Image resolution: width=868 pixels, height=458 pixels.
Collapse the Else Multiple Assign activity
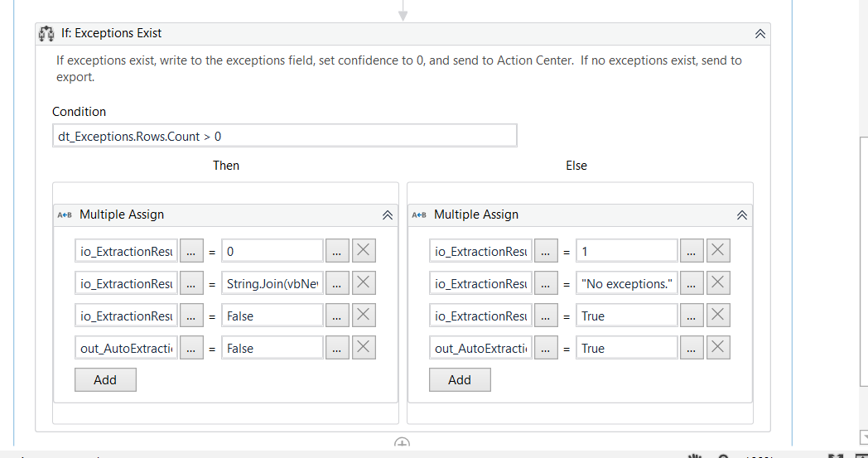point(741,215)
